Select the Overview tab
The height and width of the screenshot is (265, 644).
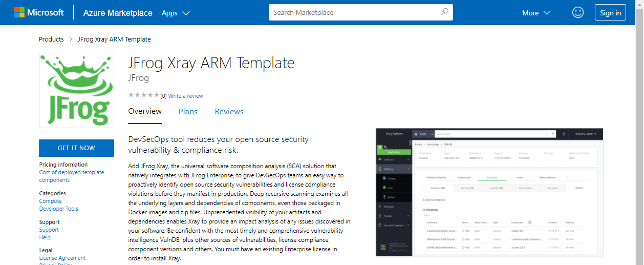(x=145, y=111)
